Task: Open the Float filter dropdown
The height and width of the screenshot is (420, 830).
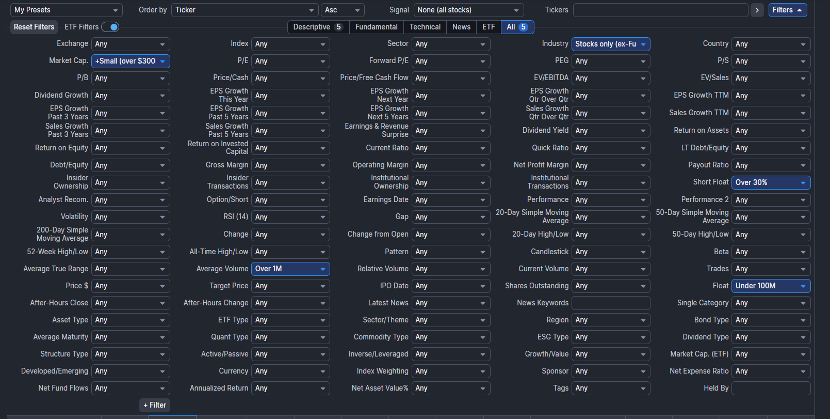Action: (x=771, y=285)
